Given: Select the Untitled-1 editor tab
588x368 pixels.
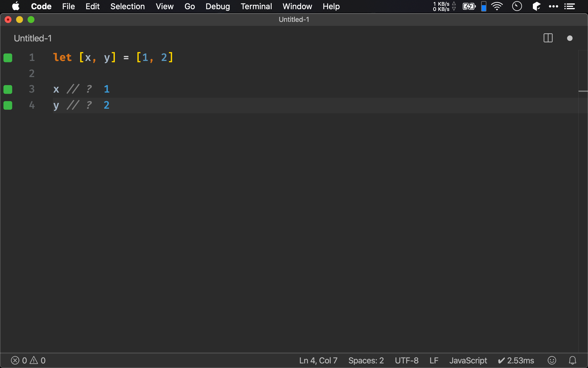Looking at the screenshot, I should 33,38.
